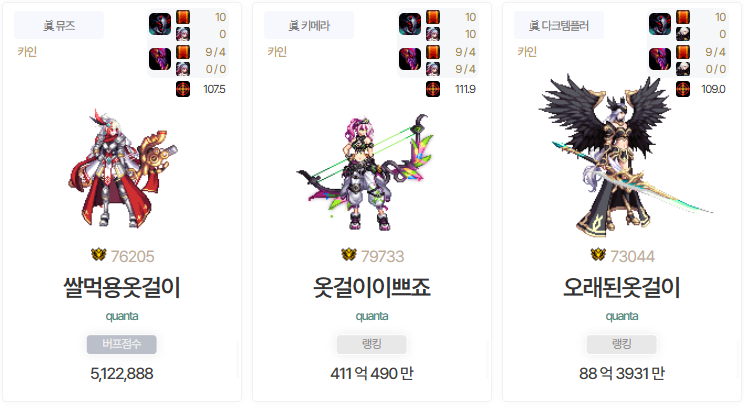744x410 pixels.
Task: Open the quanta adventure group link under 오래된옷걸이
Action: [622, 316]
